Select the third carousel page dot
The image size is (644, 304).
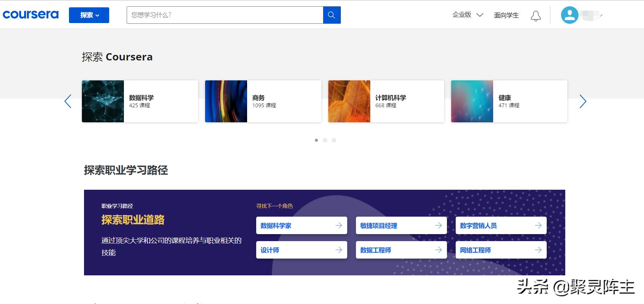tap(334, 140)
